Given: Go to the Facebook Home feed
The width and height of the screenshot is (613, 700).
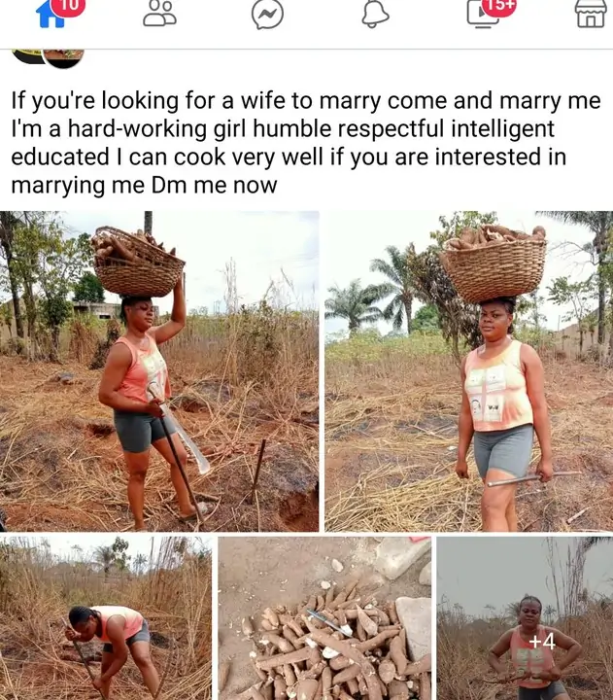Looking at the screenshot, I should click(x=49, y=14).
